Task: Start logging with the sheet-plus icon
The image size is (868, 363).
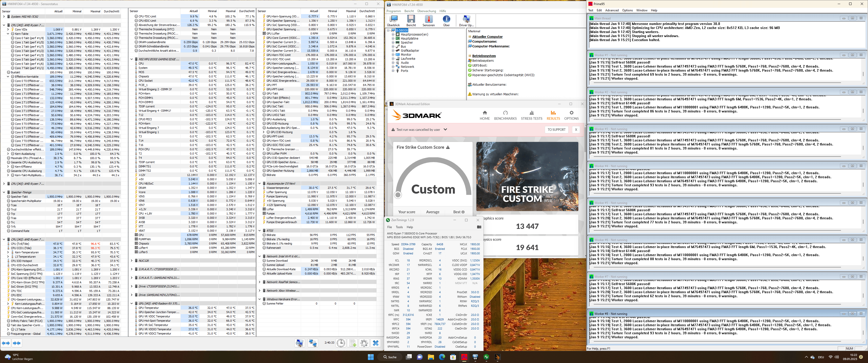Action: pos(352,343)
